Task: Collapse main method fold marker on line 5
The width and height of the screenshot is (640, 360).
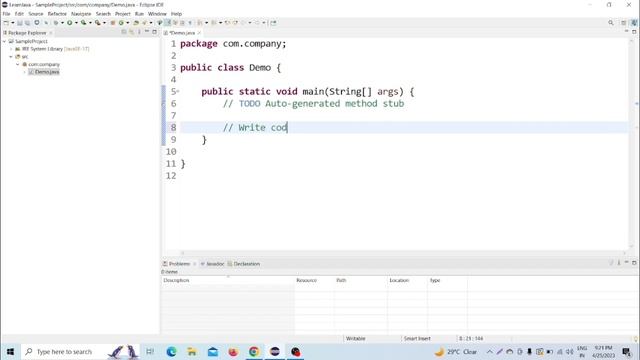Action: point(178,91)
